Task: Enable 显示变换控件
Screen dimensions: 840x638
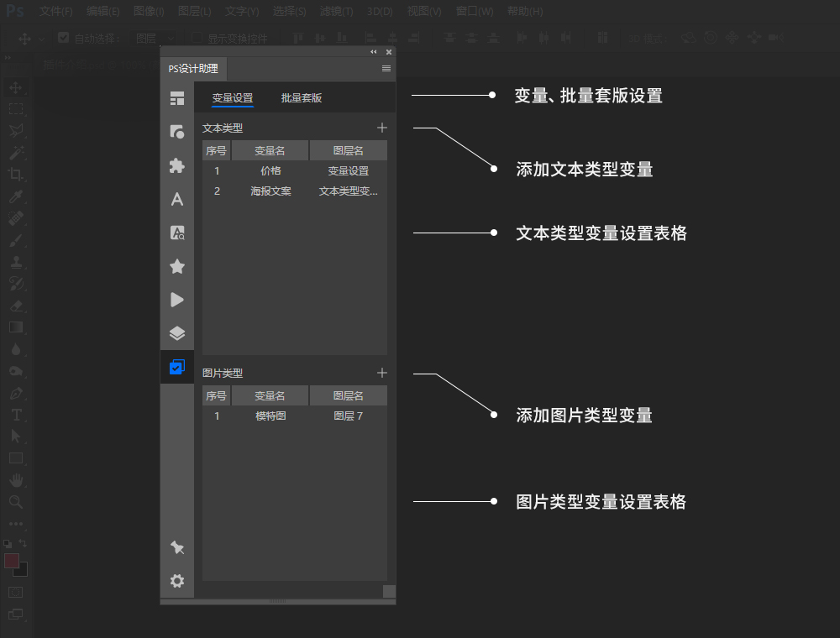Action: 195,38
